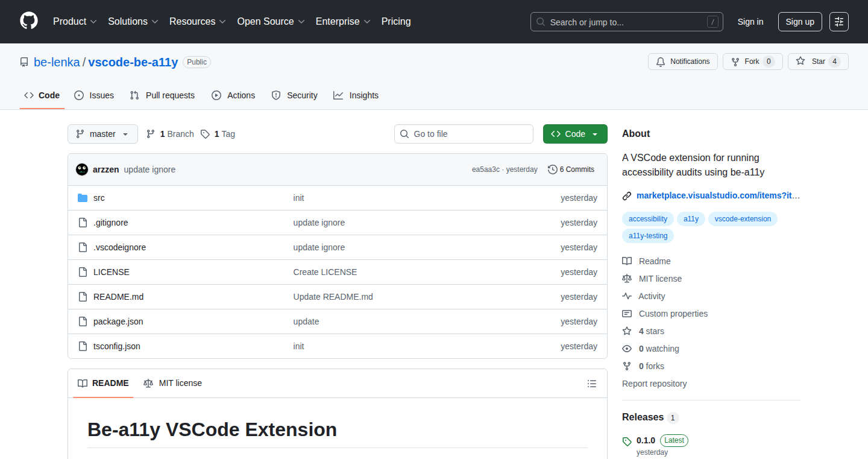The height and width of the screenshot is (459, 868).
Task: Click the .gitignore file icon
Action: pos(83,223)
